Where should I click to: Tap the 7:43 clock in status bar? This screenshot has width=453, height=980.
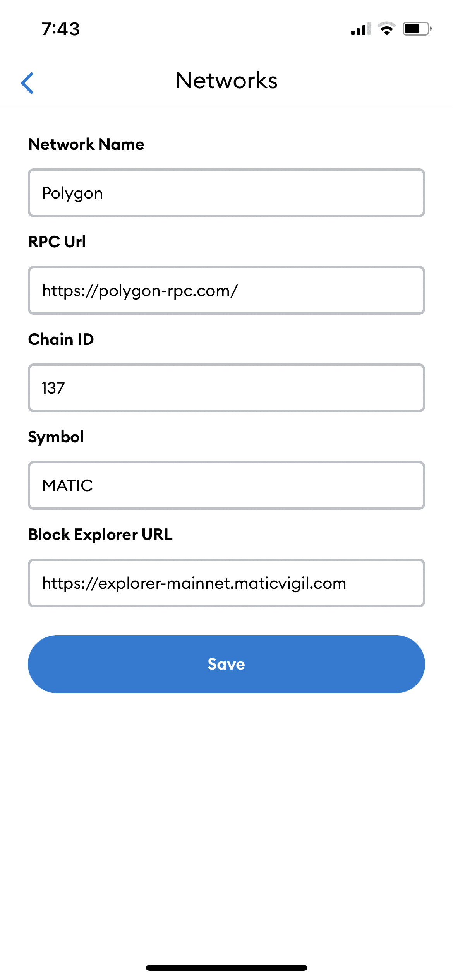tap(61, 29)
